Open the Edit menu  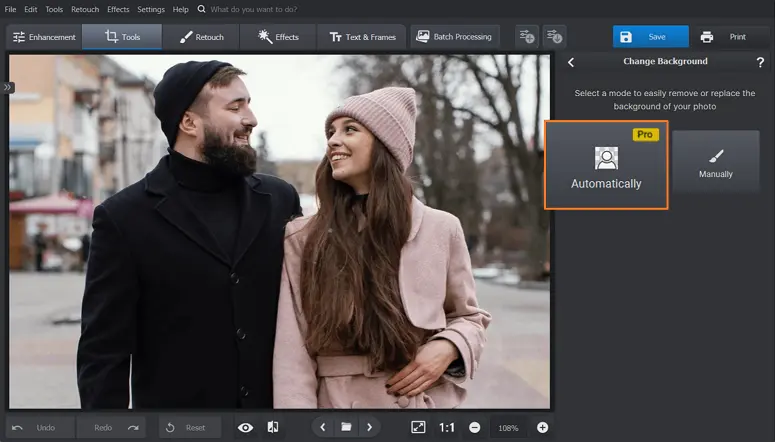click(31, 9)
